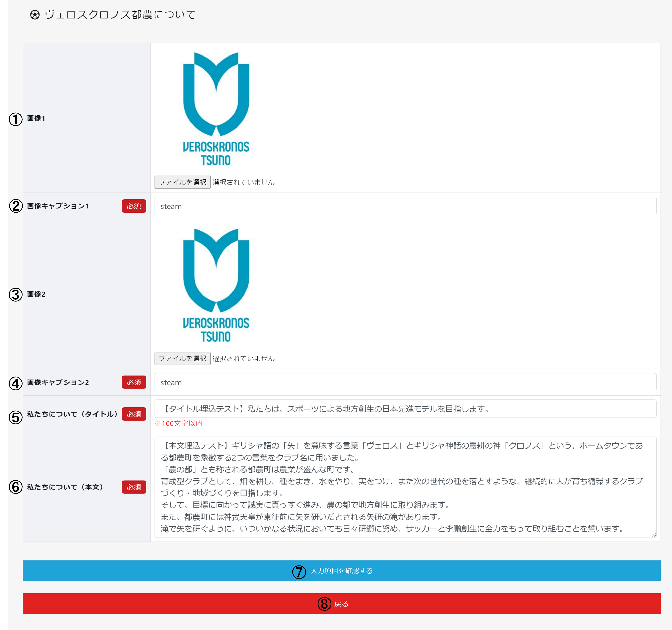
Task: Grab the textarea resize handle corner
Action: click(x=653, y=535)
